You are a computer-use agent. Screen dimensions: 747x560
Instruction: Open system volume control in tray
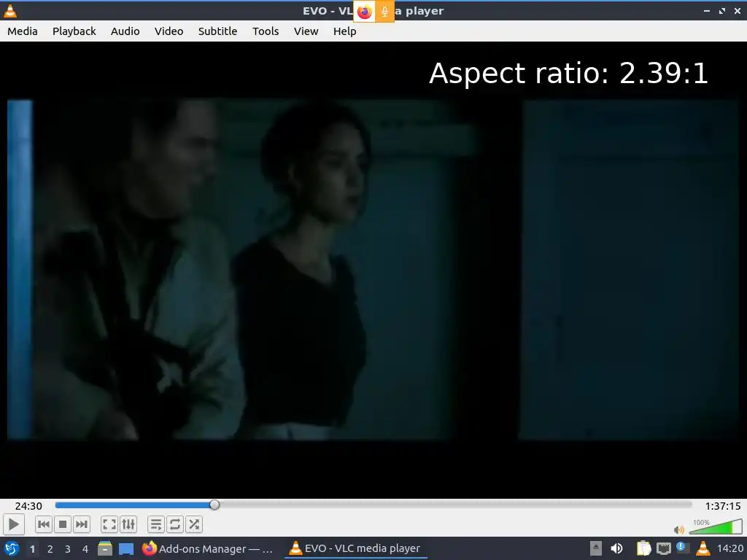point(616,548)
